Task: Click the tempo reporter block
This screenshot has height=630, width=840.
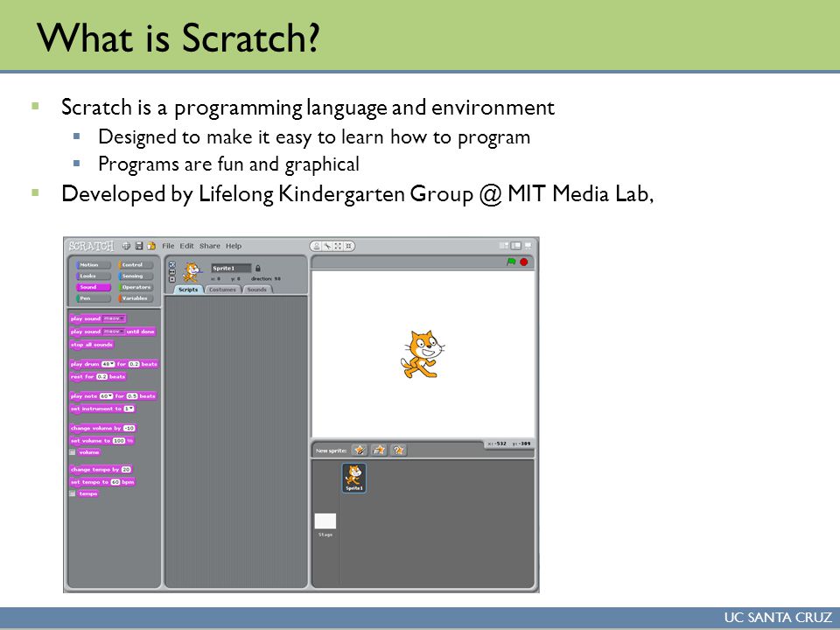Action: coord(88,493)
